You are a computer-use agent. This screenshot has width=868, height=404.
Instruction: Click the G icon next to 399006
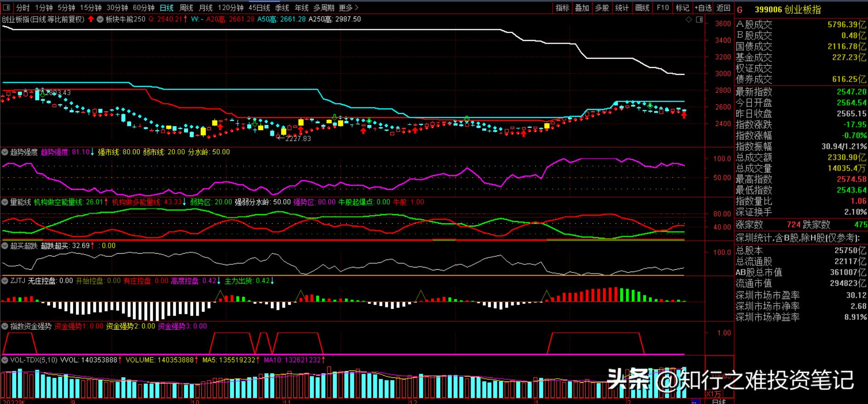tap(740, 10)
